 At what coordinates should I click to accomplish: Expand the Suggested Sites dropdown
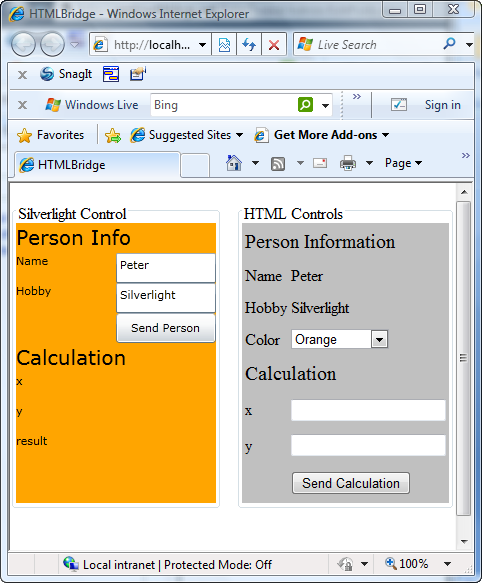pos(240,135)
